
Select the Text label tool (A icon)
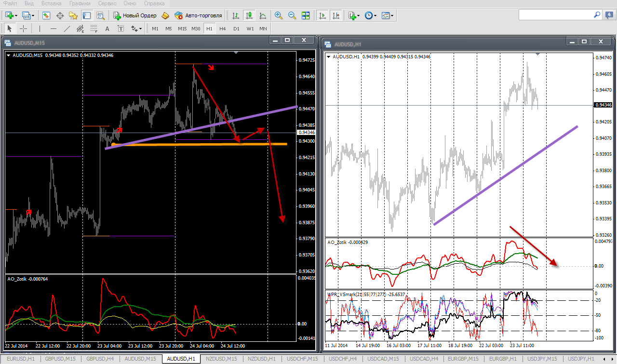point(107,28)
